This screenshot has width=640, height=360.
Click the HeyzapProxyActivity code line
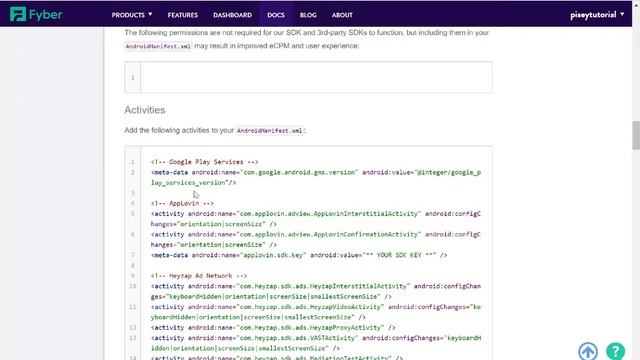click(x=273, y=328)
